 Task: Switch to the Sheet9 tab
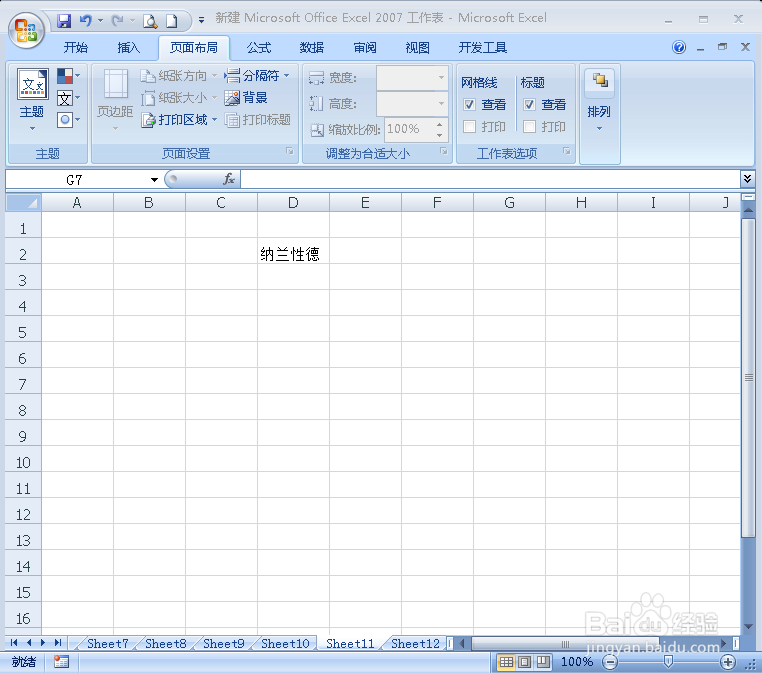tap(224, 644)
